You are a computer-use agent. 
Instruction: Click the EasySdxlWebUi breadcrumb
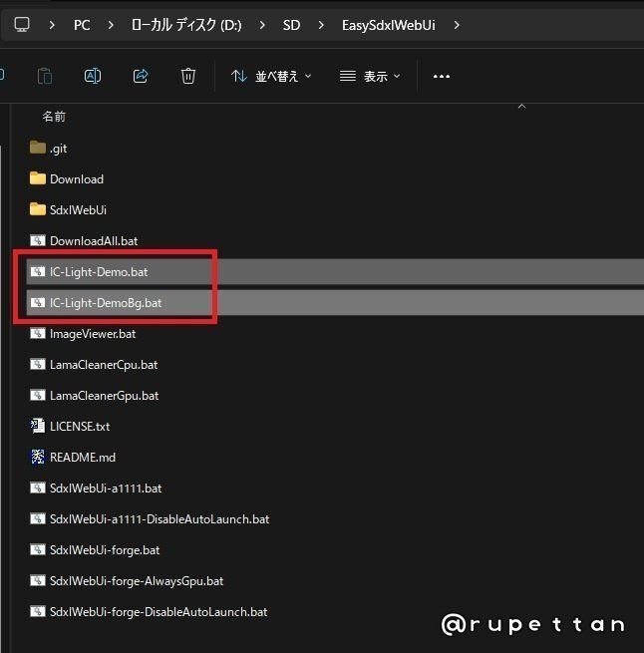click(x=388, y=25)
